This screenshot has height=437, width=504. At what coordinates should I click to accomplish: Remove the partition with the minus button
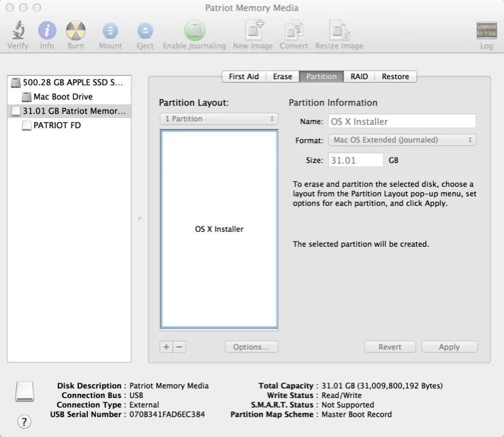tap(179, 347)
